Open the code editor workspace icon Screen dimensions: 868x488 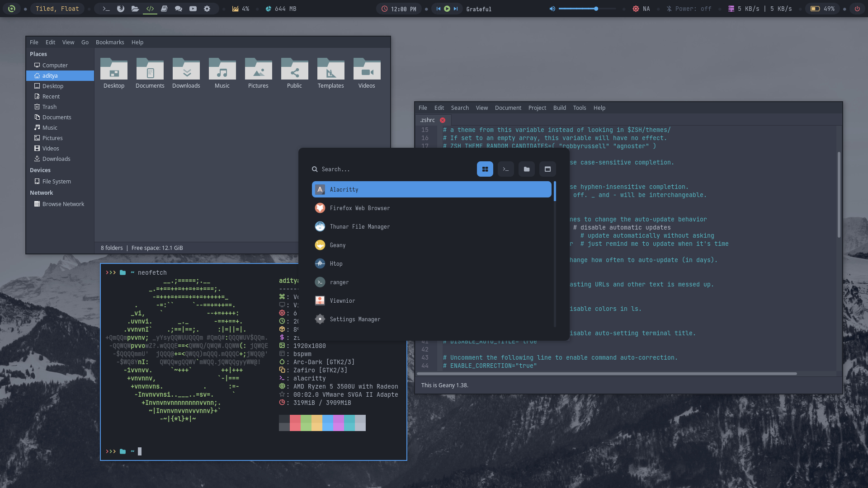tap(150, 9)
